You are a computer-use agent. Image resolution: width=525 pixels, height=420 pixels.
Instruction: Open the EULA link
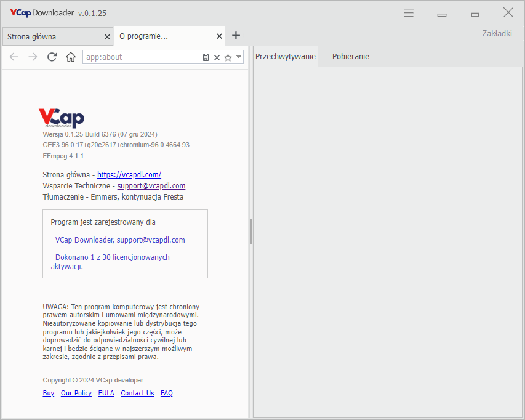106,393
